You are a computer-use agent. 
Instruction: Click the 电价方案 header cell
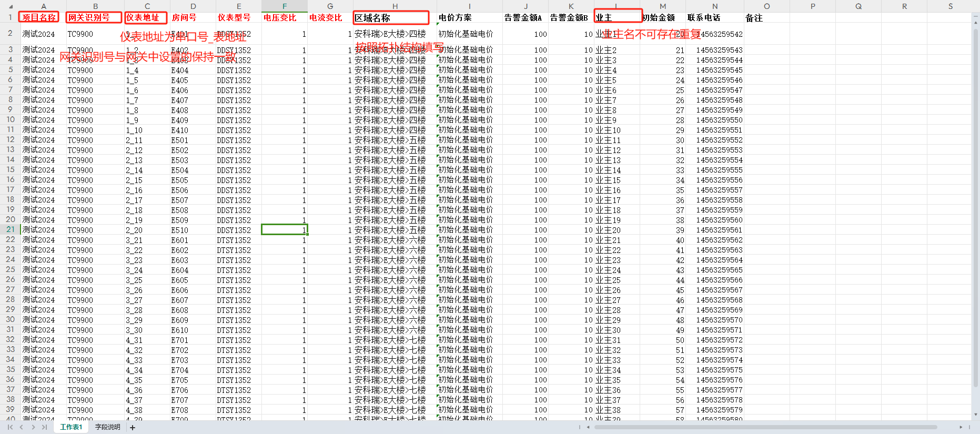(x=469, y=17)
